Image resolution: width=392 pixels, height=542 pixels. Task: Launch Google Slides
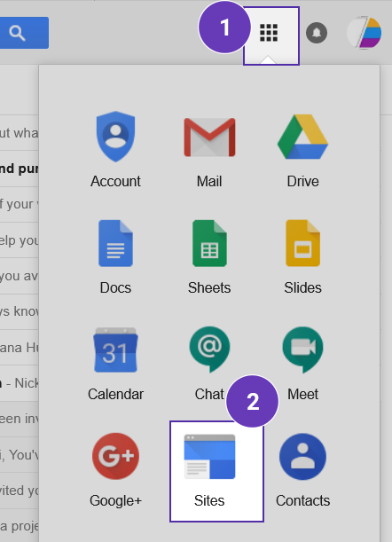point(302,257)
